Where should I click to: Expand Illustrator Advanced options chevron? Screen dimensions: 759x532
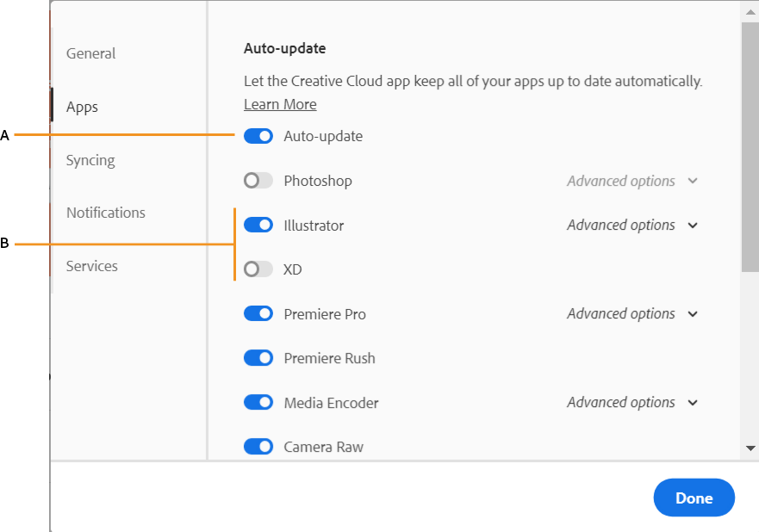pyautogui.click(x=693, y=226)
